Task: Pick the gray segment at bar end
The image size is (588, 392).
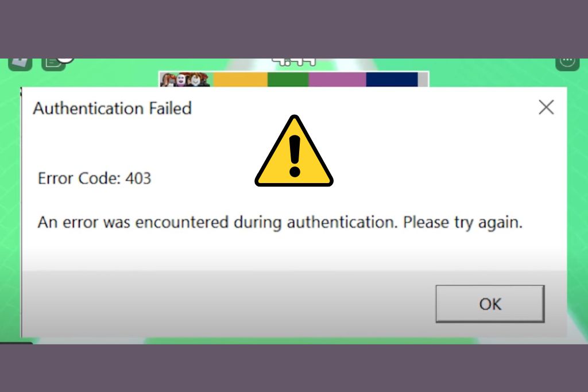Action: pyautogui.click(x=423, y=79)
